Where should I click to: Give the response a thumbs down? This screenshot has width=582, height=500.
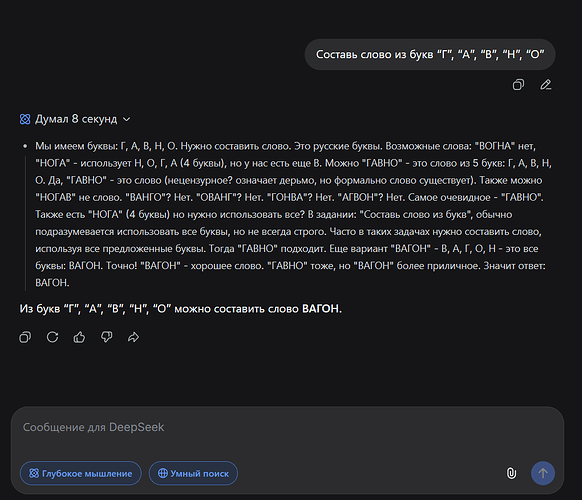click(x=107, y=337)
